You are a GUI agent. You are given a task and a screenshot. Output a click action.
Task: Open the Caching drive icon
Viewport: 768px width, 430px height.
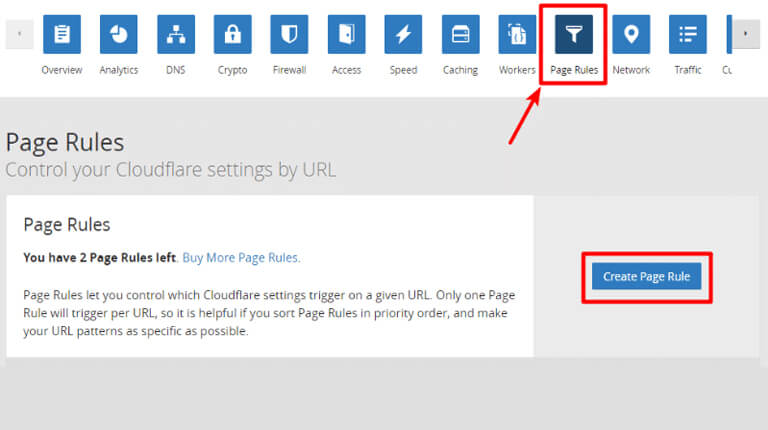460,34
